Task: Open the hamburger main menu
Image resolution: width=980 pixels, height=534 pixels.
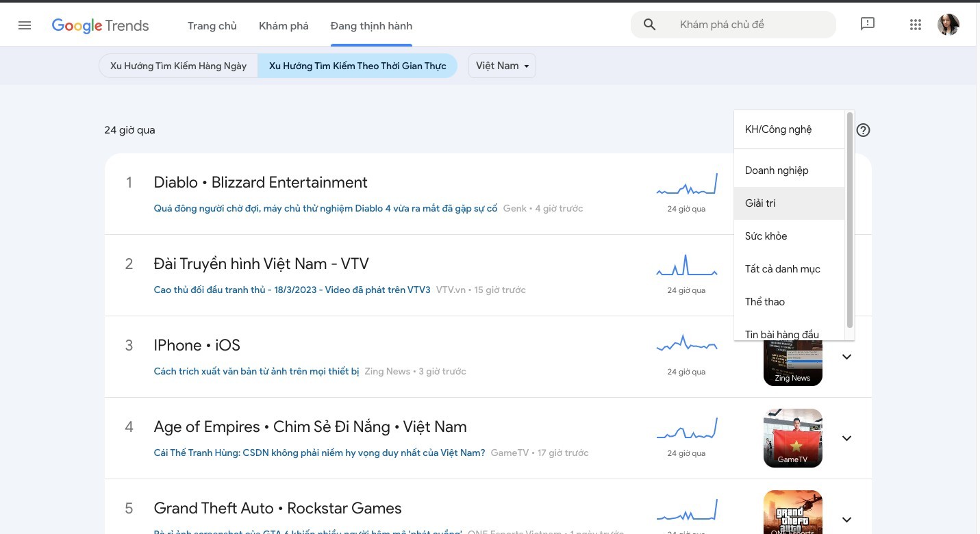Action: point(25,25)
